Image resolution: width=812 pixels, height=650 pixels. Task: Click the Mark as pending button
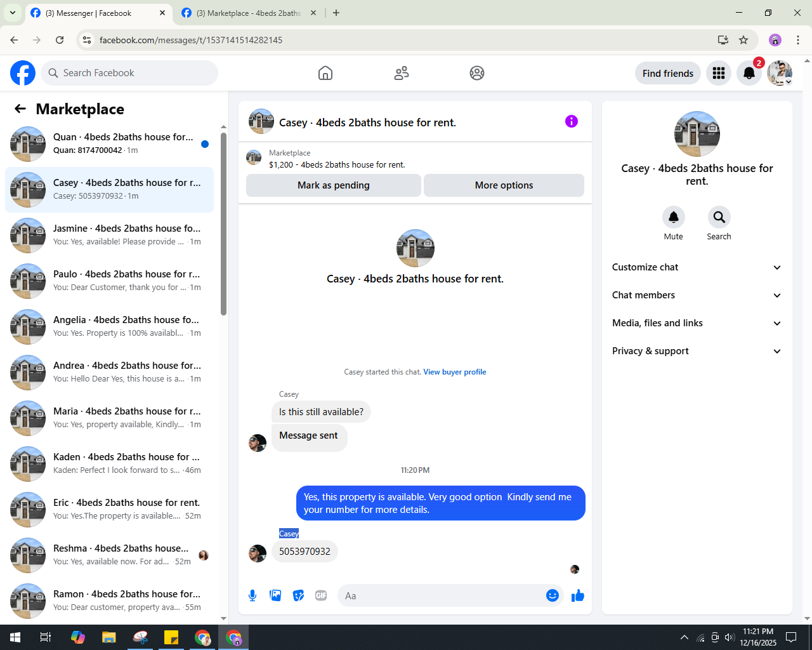pos(334,185)
